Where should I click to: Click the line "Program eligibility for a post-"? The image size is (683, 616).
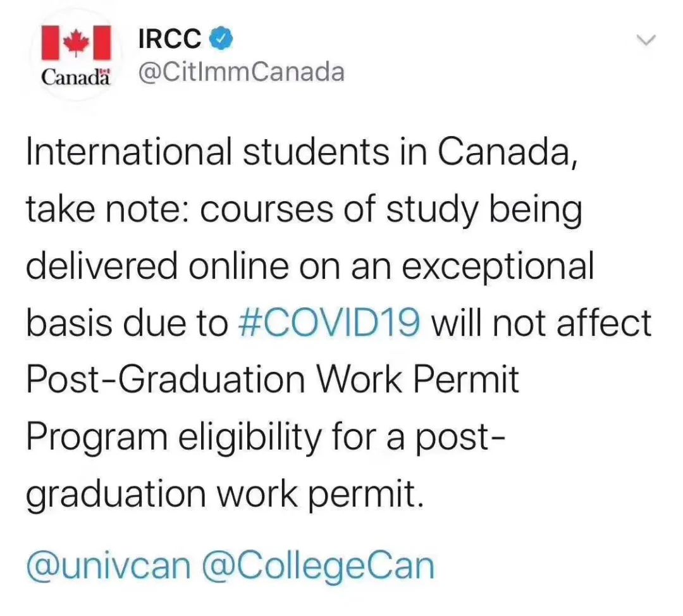coord(266,436)
